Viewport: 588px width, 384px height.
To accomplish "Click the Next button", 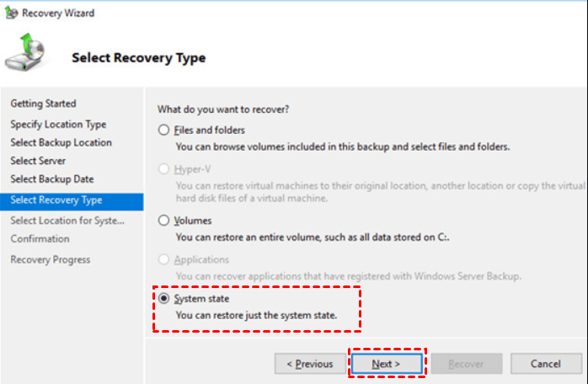I will (x=386, y=364).
